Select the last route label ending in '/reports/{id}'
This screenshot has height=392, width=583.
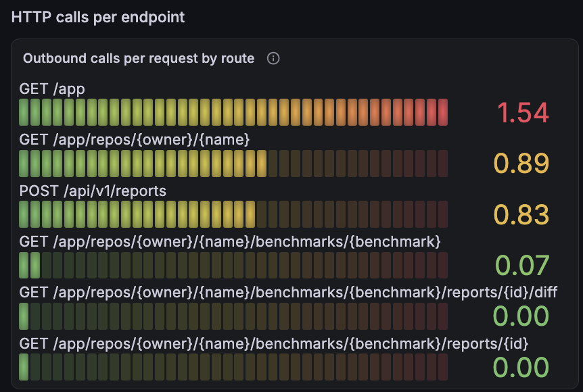[x=274, y=344]
